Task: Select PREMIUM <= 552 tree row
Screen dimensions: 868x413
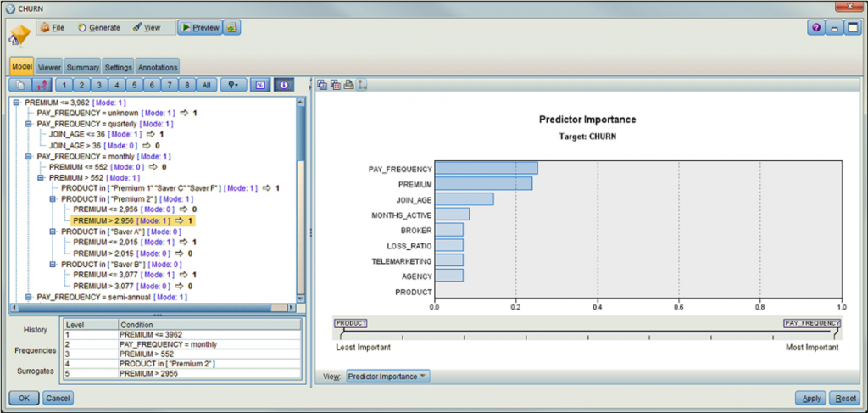Action: point(108,166)
